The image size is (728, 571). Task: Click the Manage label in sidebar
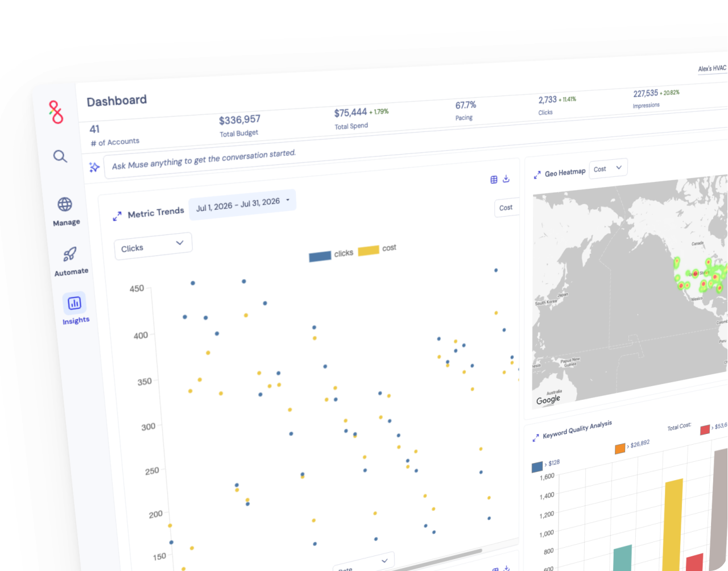coord(67,222)
